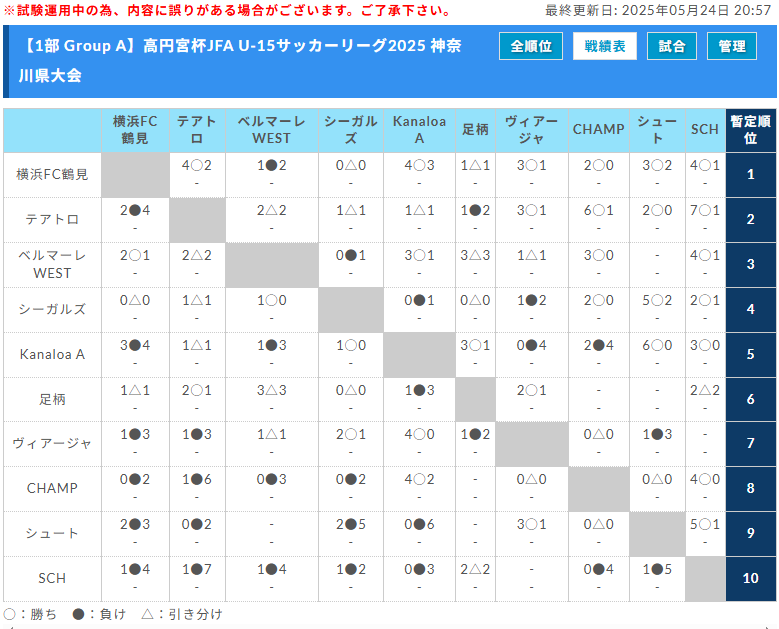Click the 5○2 score in シーガルズ row
Screen dimensions: 779x629
click(656, 300)
